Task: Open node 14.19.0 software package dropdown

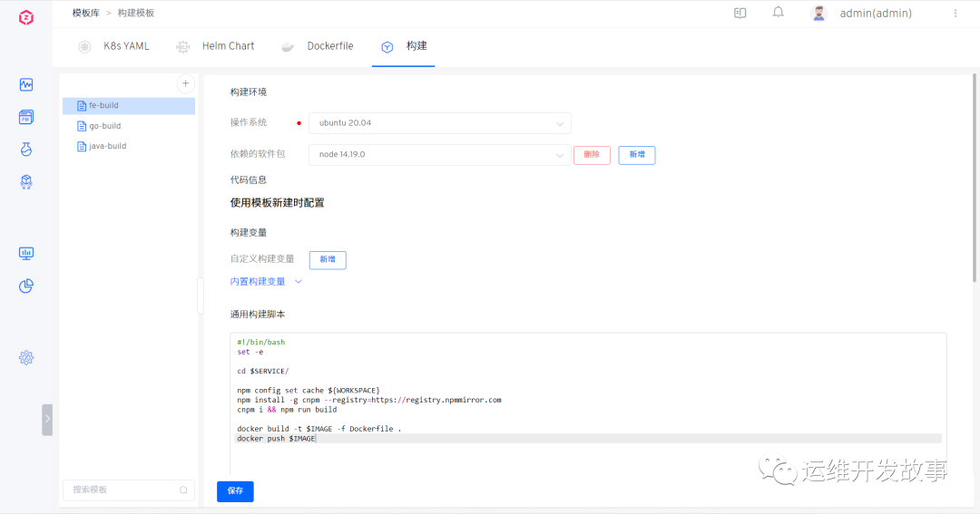Action: 439,154
